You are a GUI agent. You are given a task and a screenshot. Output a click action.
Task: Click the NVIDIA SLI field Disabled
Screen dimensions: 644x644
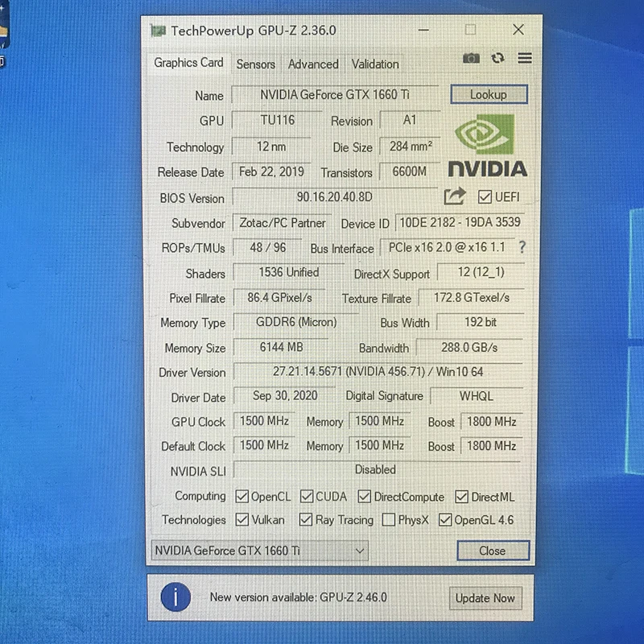point(376,469)
